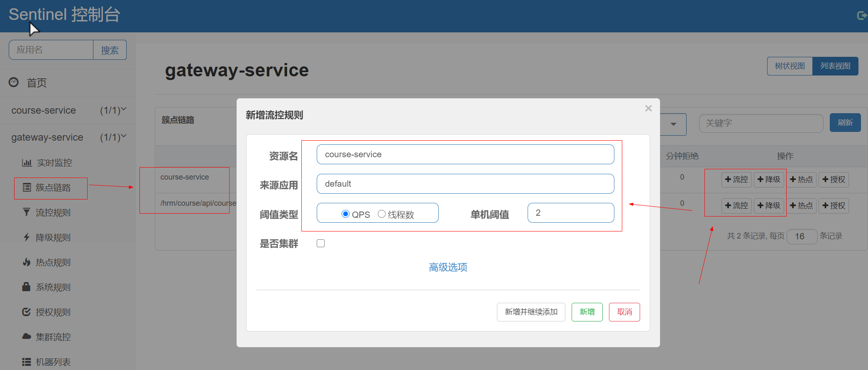Click 新增并继续添加 button
The height and width of the screenshot is (370, 868).
(x=531, y=312)
